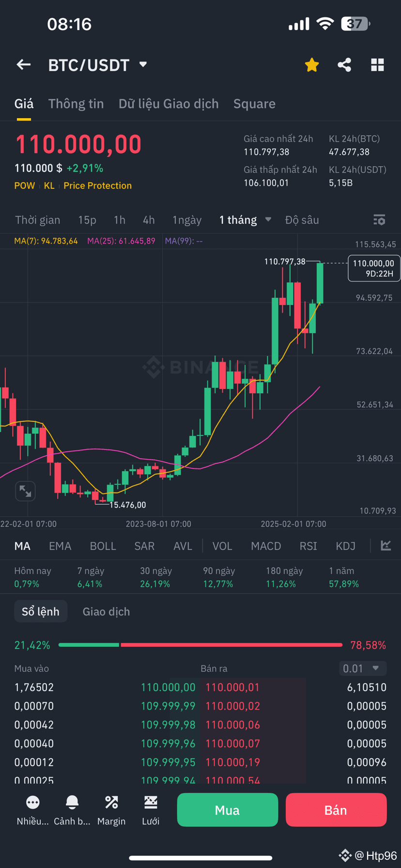Open the grid layout icon top right
The image size is (401, 868).
[x=377, y=64]
